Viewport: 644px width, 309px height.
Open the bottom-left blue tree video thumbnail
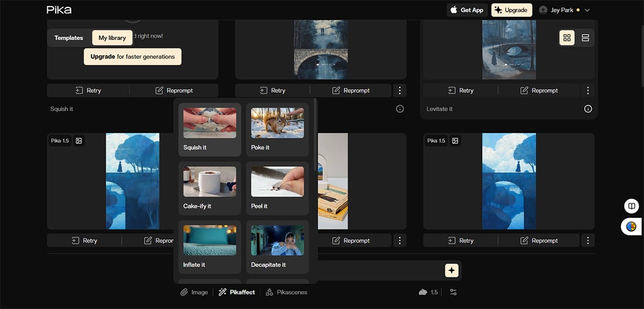point(133,181)
